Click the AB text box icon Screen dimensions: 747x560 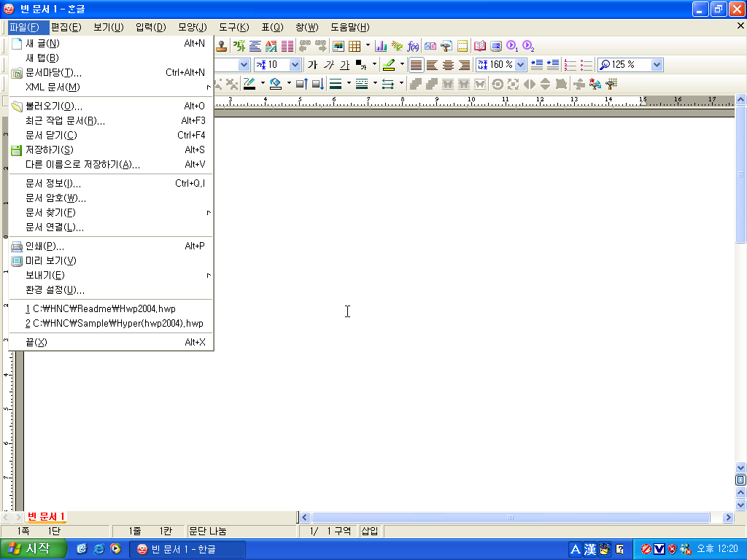pyautogui.click(x=430, y=46)
